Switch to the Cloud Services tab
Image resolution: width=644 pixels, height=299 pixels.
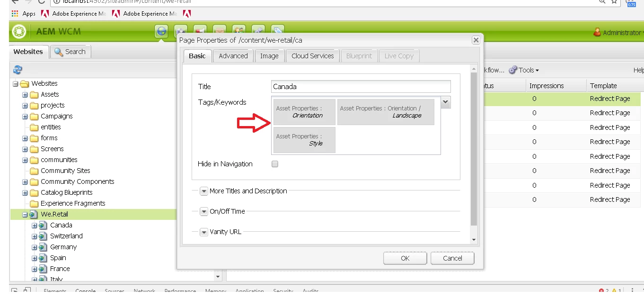click(313, 56)
